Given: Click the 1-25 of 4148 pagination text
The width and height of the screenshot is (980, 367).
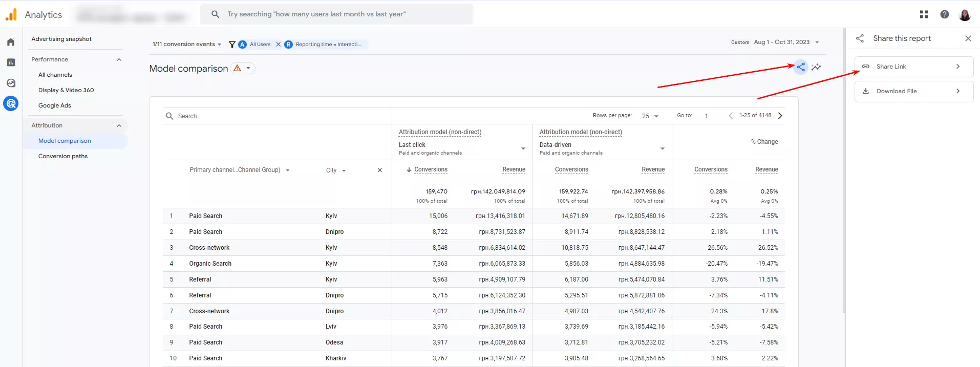Looking at the screenshot, I should (755, 116).
